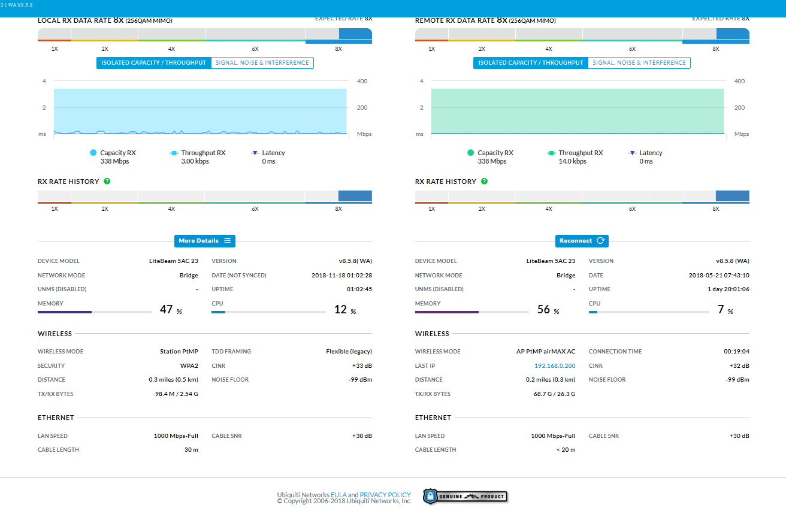The image size is (786, 532).
Task: Toggle remote Latency legend marker
Action: 633,153
